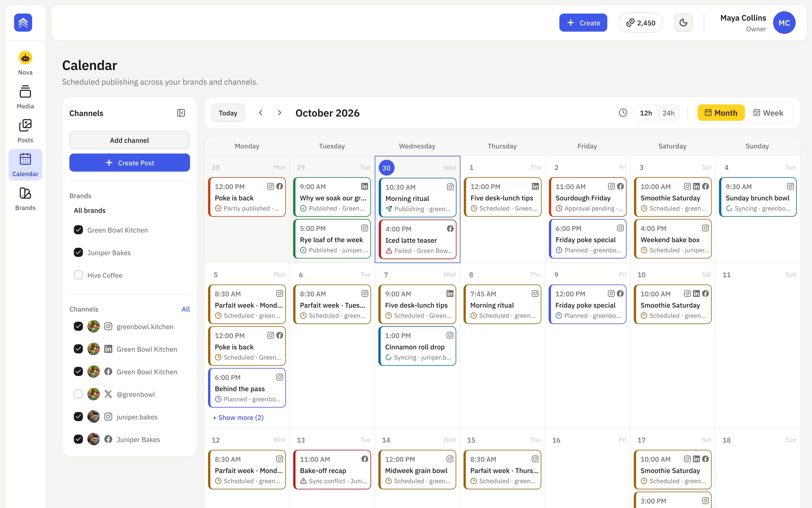Open the Iced latte teaser failed post
Image resolution: width=812 pixels, height=508 pixels.
(418, 240)
